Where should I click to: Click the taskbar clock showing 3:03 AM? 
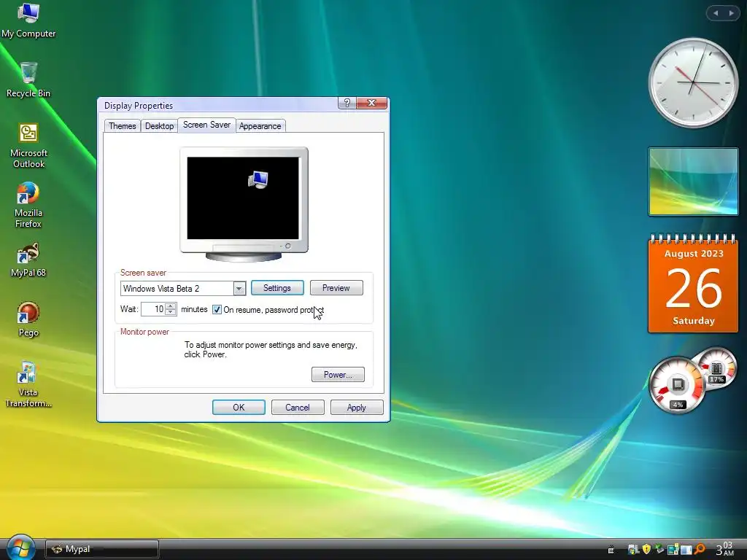(x=724, y=549)
